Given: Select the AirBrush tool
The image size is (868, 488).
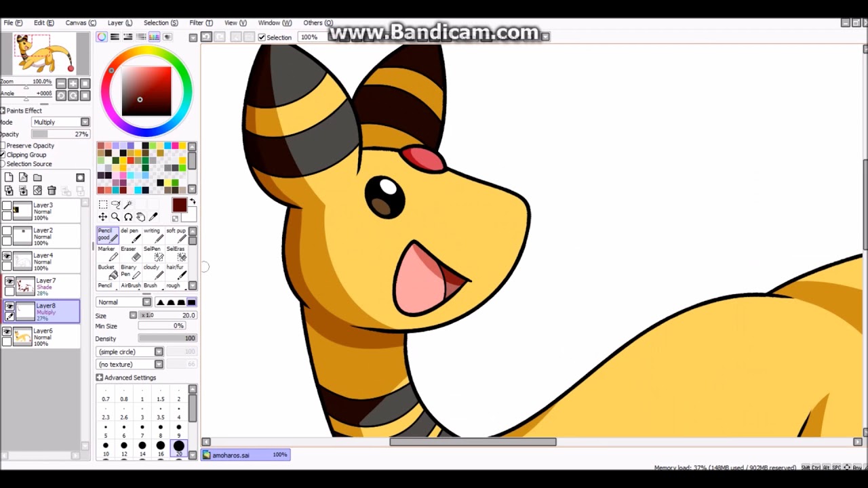Looking at the screenshot, I should tap(130, 285).
